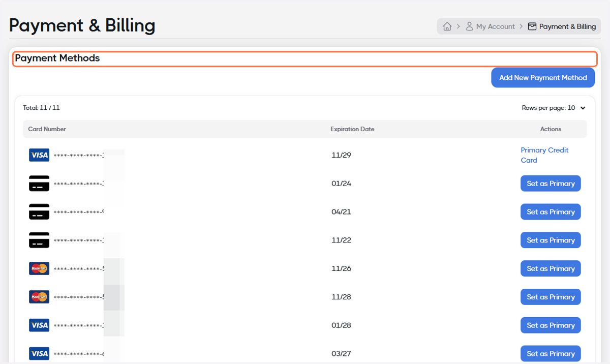Set card expiring 04/21 as primary

[551, 212]
